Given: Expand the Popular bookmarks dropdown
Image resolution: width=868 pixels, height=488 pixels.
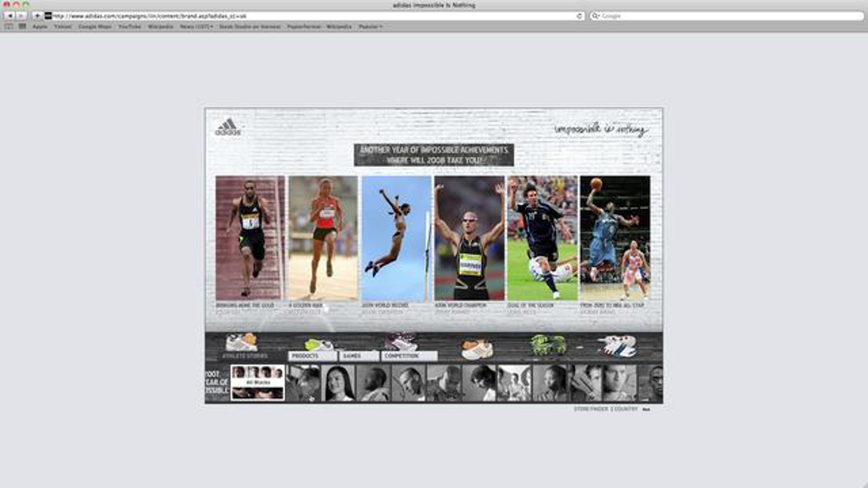Looking at the screenshot, I should click(370, 27).
